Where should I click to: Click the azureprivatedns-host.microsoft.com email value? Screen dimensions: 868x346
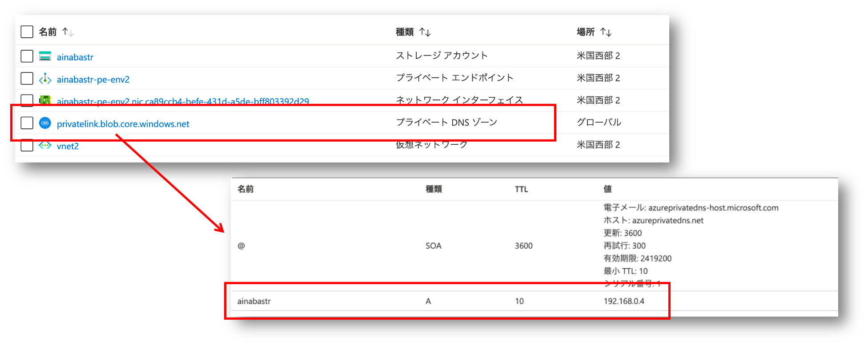[x=713, y=208]
